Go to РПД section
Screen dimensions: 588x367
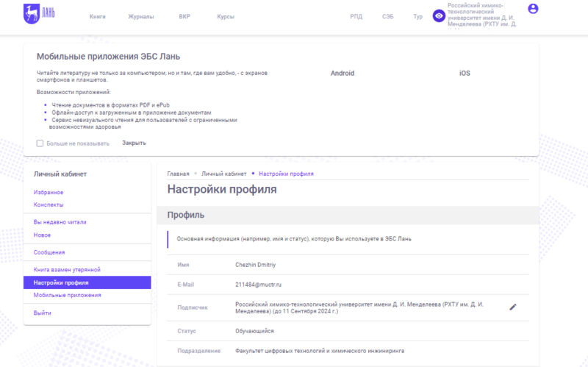tap(356, 16)
